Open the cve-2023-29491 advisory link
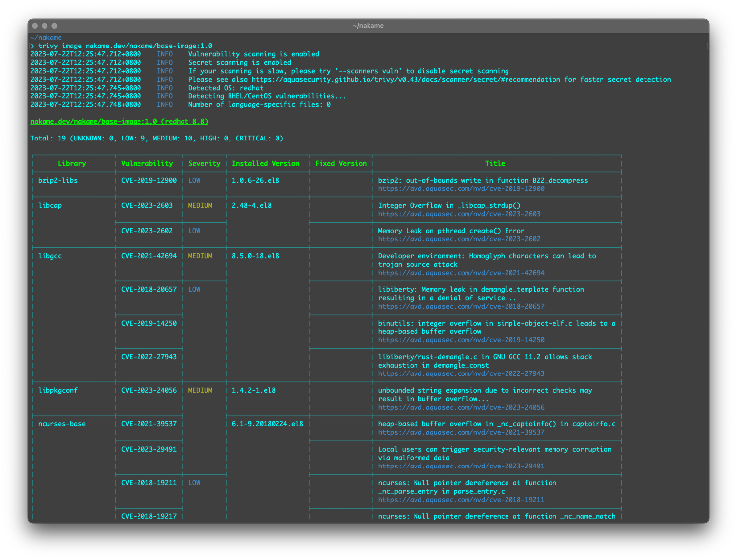This screenshot has width=737, height=560. click(461, 467)
